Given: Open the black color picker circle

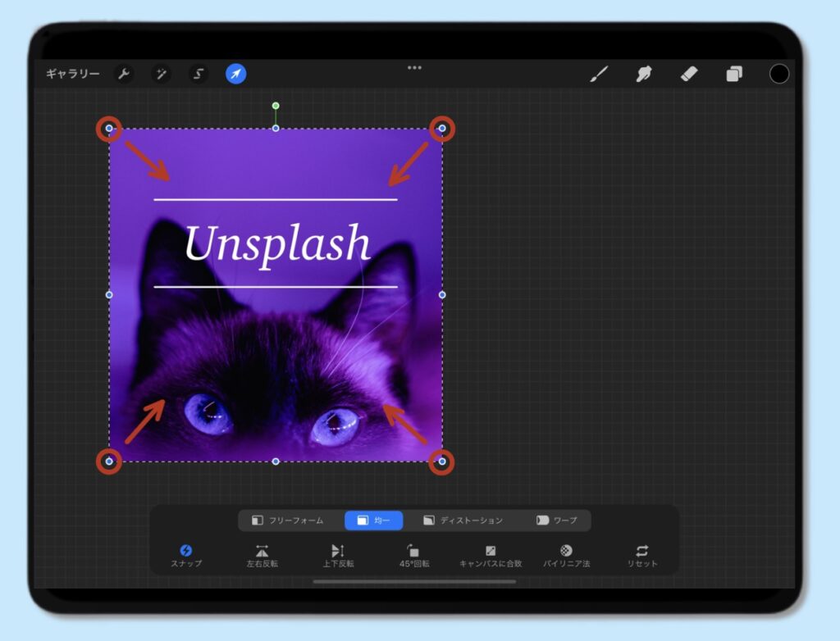Looking at the screenshot, I should pos(779,74).
